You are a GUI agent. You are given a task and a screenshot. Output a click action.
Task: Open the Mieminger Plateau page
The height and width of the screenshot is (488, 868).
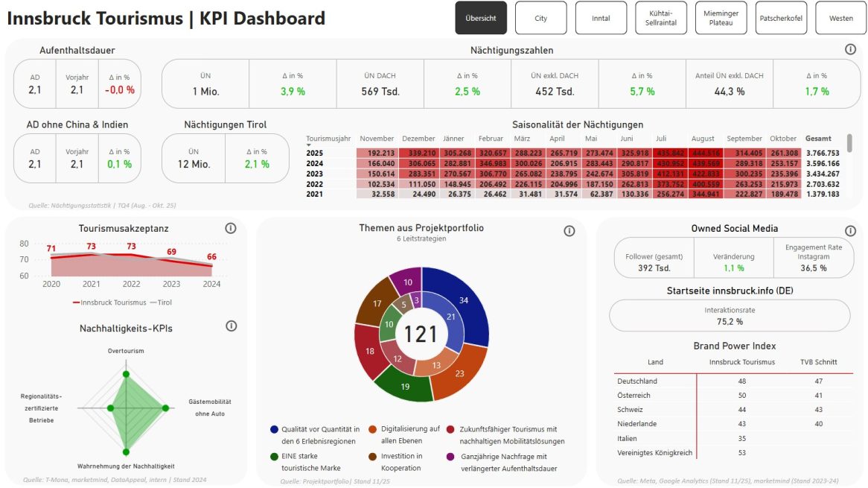pyautogui.click(x=721, y=18)
